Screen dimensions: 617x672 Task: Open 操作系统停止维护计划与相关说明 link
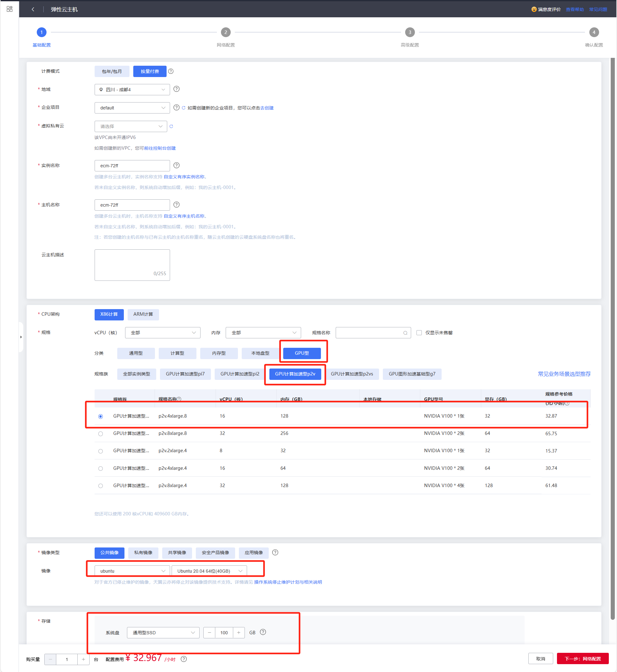[x=288, y=582]
